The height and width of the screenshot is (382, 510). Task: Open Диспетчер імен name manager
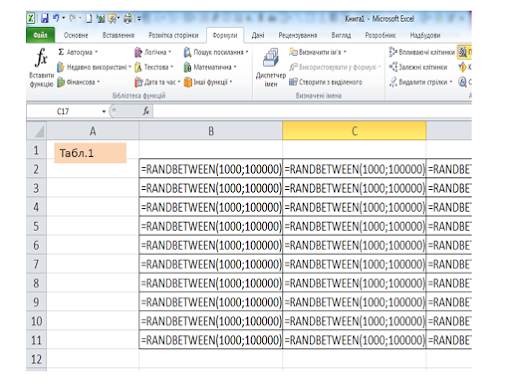click(x=271, y=68)
